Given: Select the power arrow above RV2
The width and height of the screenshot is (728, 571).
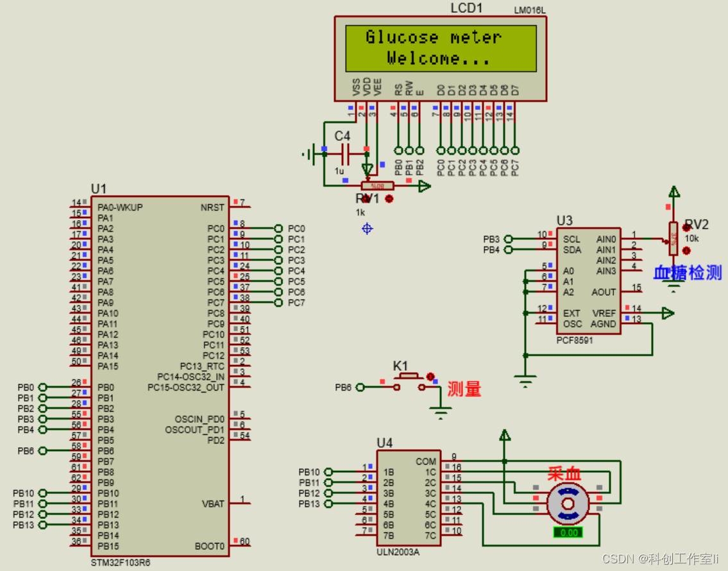Looking at the screenshot, I should click(x=673, y=192).
